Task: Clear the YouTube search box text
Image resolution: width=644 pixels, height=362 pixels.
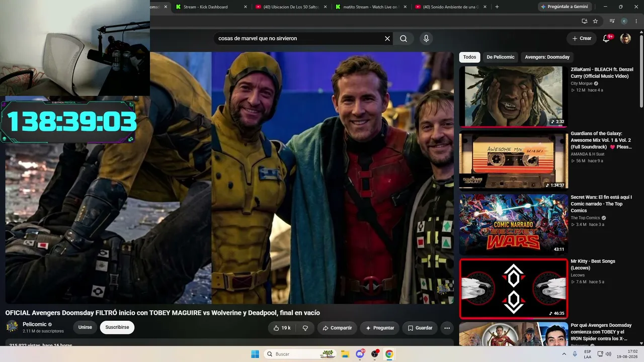Action: click(x=387, y=39)
